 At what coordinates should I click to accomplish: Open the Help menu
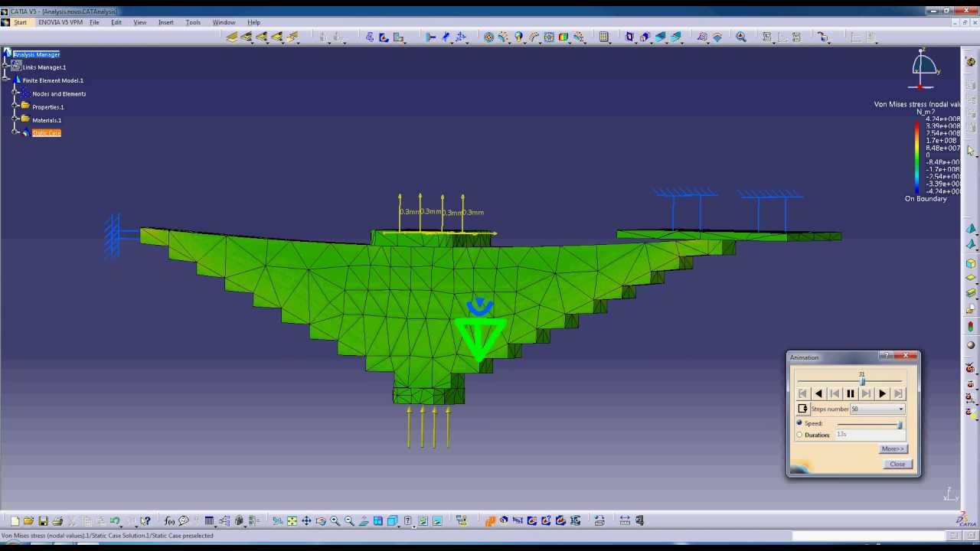pos(253,22)
